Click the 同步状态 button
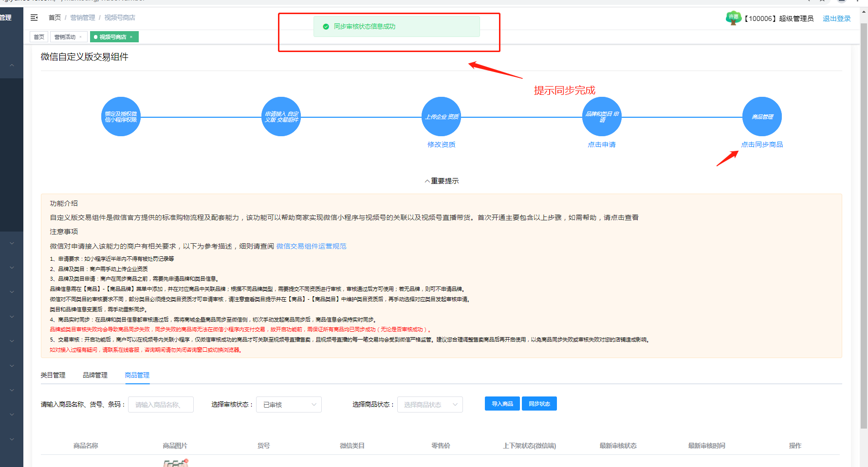 click(x=539, y=404)
